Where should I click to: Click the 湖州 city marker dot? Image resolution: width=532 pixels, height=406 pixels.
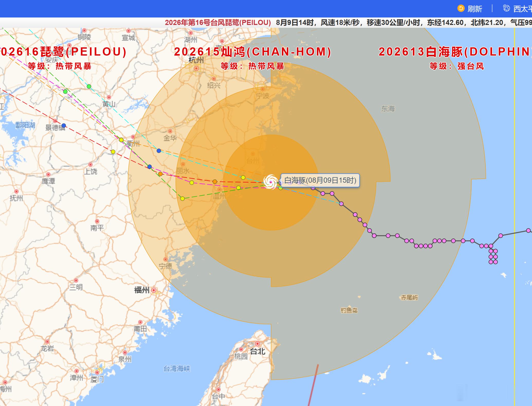point(191,33)
